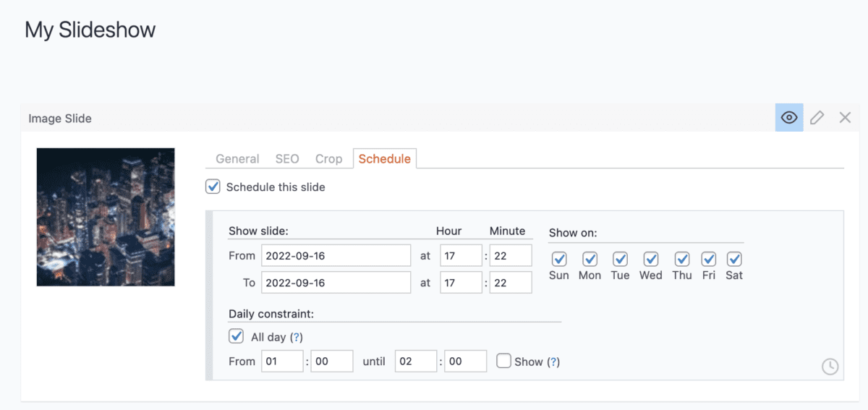Select the Schedule tab
868x410 pixels.
(x=384, y=159)
